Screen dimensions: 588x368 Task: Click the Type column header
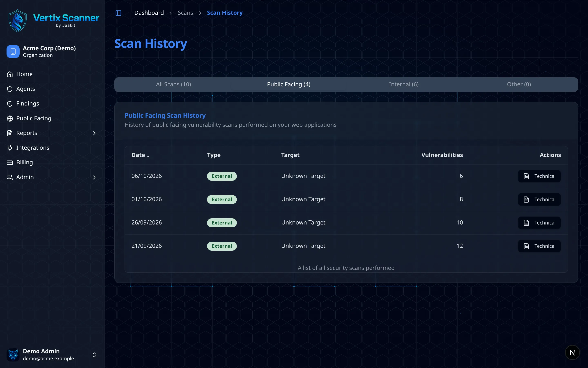point(214,155)
